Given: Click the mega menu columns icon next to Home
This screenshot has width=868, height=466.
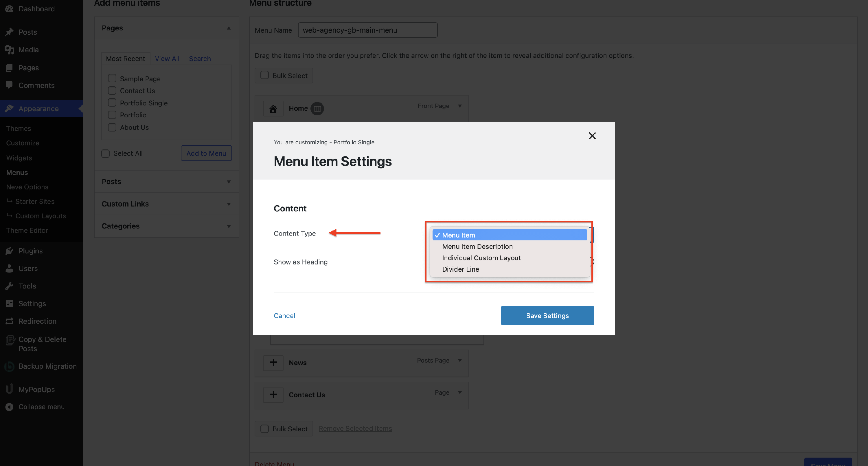Looking at the screenshot, I should [317, 109].
